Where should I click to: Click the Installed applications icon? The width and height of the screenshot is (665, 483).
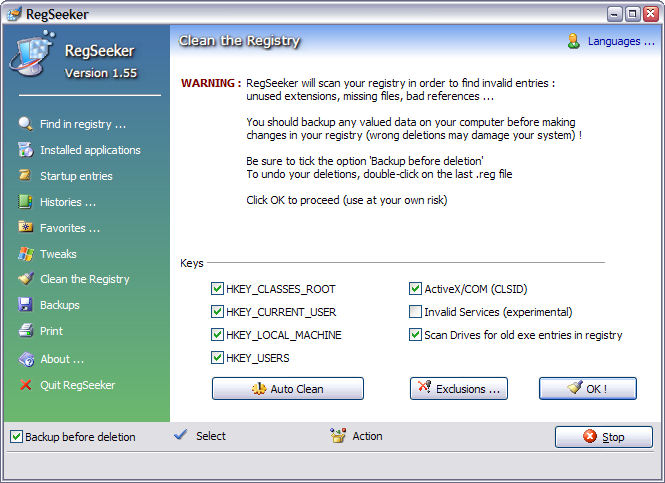25,150
